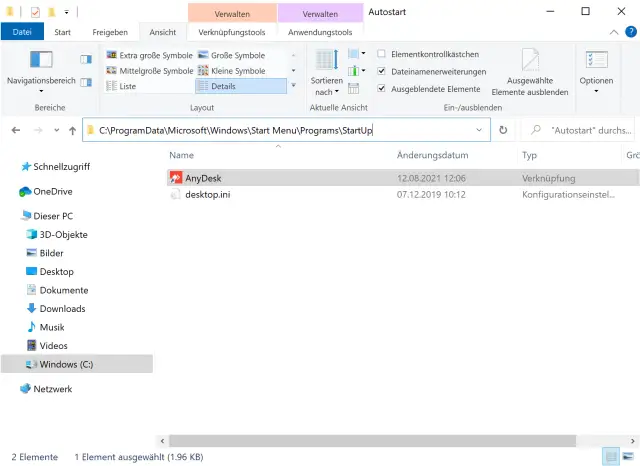Open the quick access toolbar dropdown
The width and height of the screenshot is (640, 466).
66,12
